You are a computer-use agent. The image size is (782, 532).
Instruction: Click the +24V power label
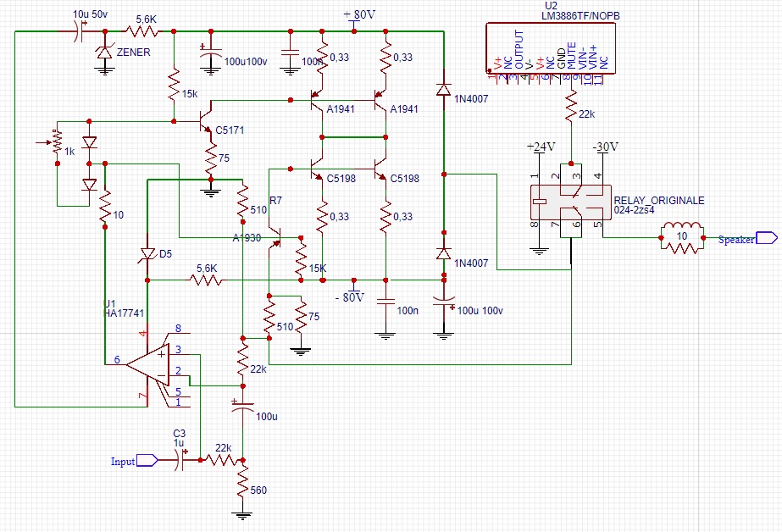541,147
